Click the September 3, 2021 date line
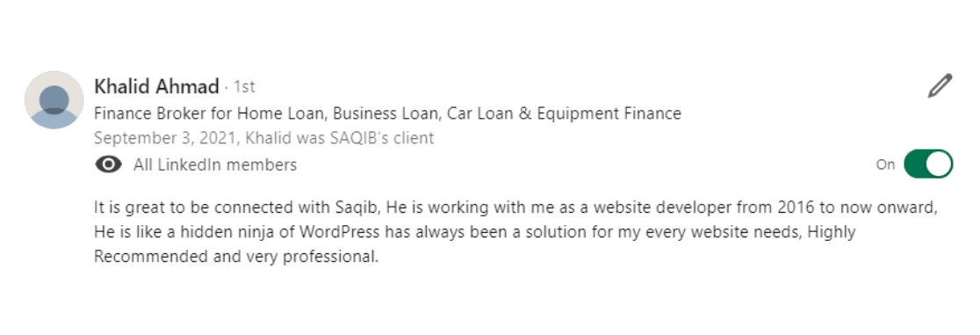 (x=263, y=138)
